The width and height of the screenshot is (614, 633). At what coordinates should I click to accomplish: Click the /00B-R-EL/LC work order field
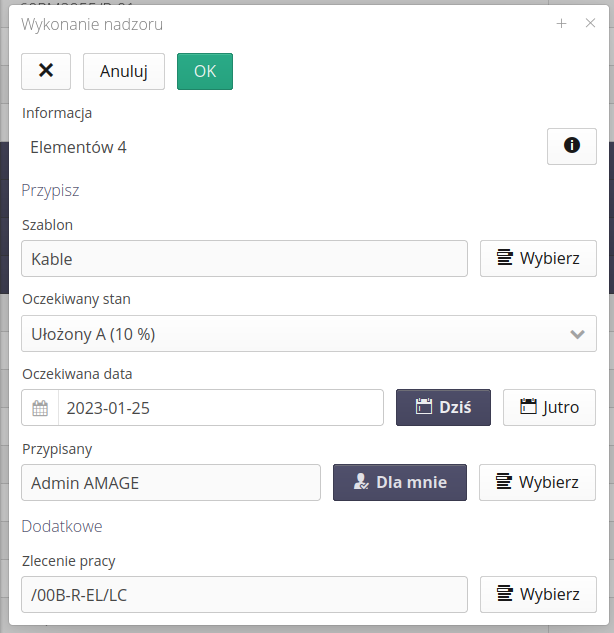[244, 594]
